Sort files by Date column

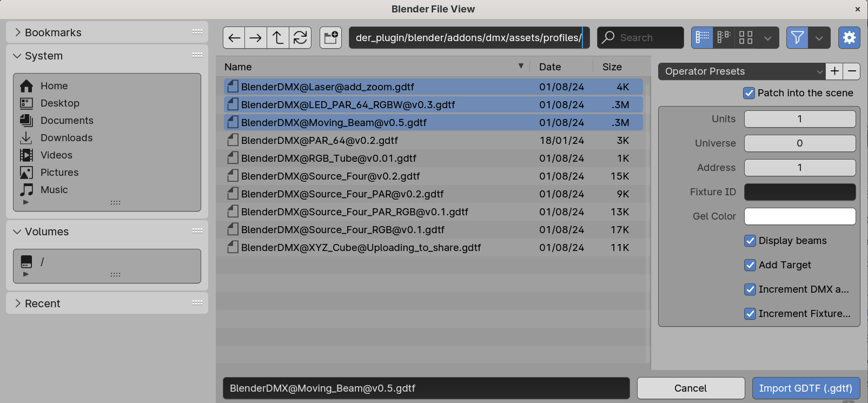point(561,67)
